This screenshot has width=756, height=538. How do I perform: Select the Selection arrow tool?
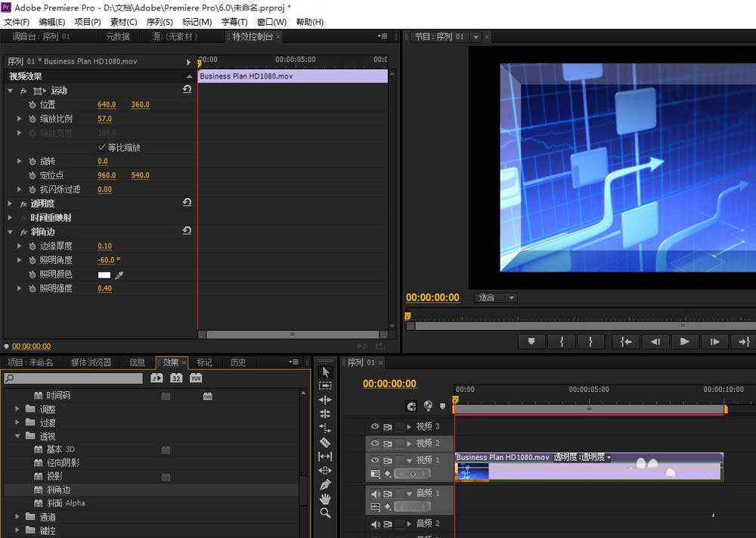(x=325, y=372)
